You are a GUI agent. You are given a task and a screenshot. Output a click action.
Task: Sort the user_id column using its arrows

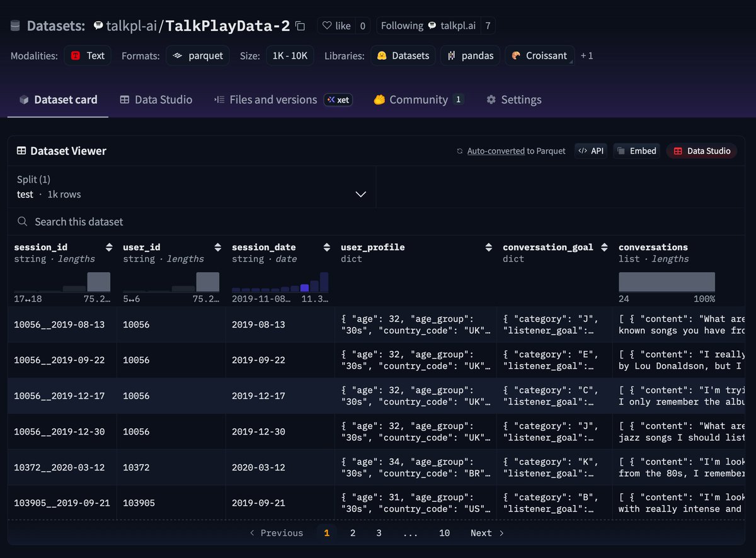218,248
